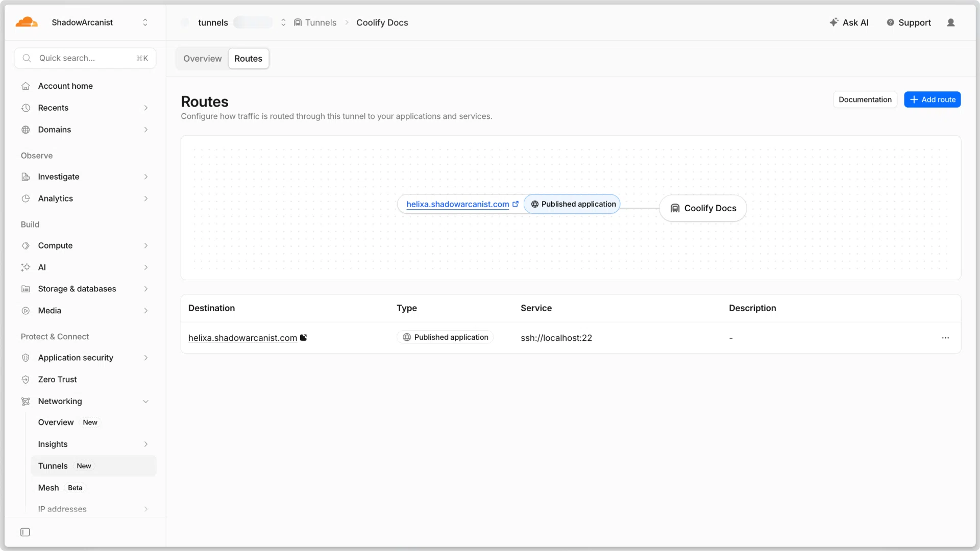980x551 pixels.
Task: Go to Zero Trust
Action: 86,380
